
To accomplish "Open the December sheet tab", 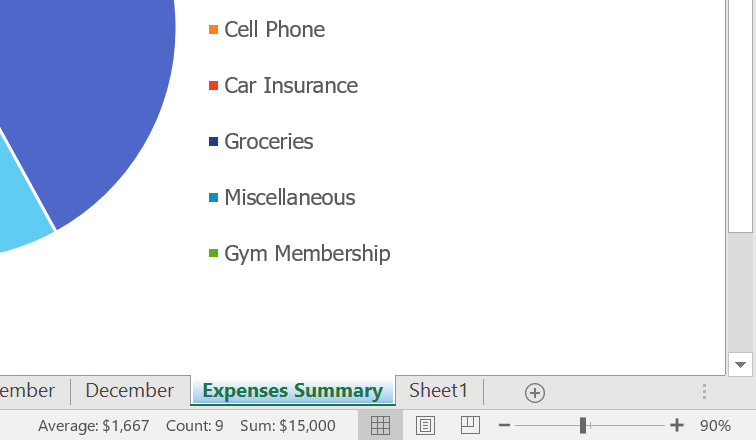I will pos(129,391).
